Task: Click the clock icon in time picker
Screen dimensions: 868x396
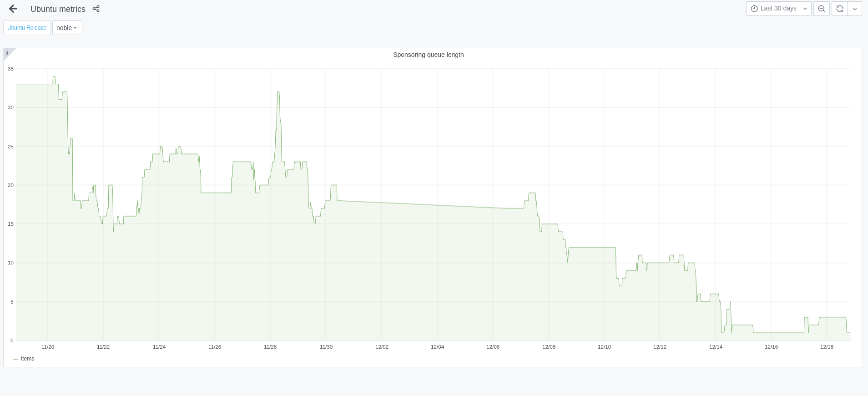Action: coord(754,9)
